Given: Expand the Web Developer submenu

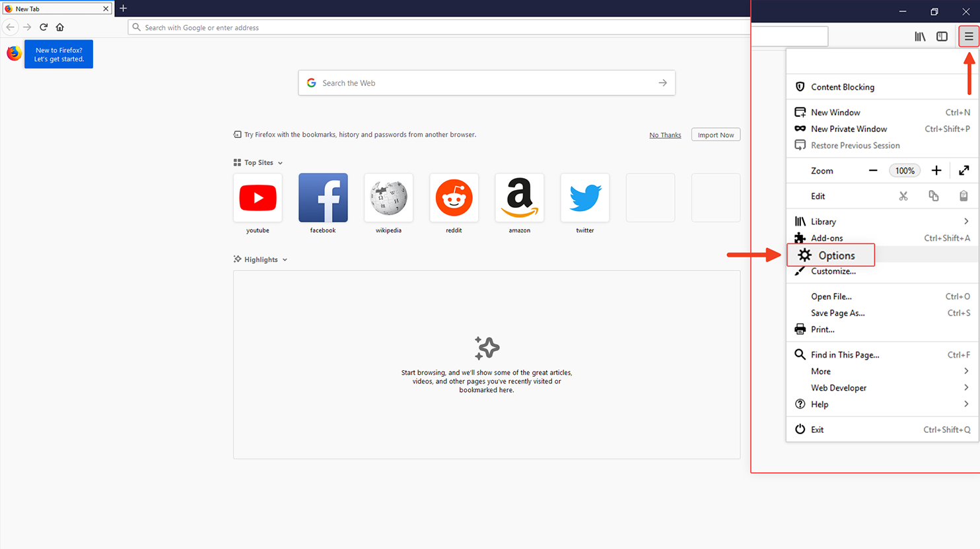Looking at the screenshot, I should (x=838, y=387).
